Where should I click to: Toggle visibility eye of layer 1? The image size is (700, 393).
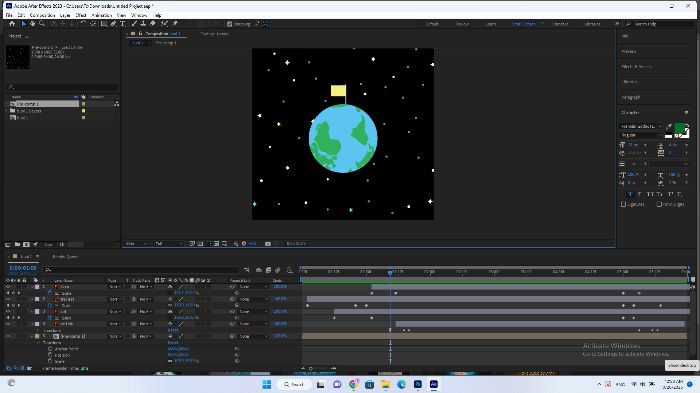tap(8, 287)
